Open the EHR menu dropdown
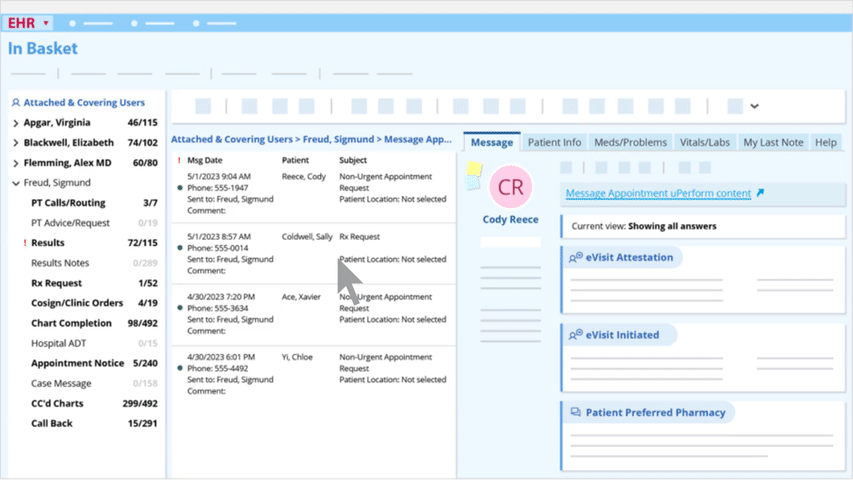The height and width of the screenshot is (480, 853). coord(28,23)
